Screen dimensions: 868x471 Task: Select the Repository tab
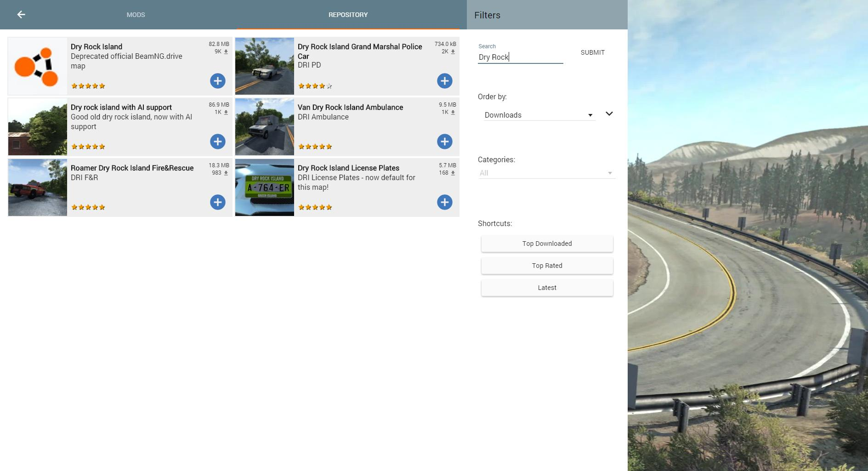click(x=348, y=15)
